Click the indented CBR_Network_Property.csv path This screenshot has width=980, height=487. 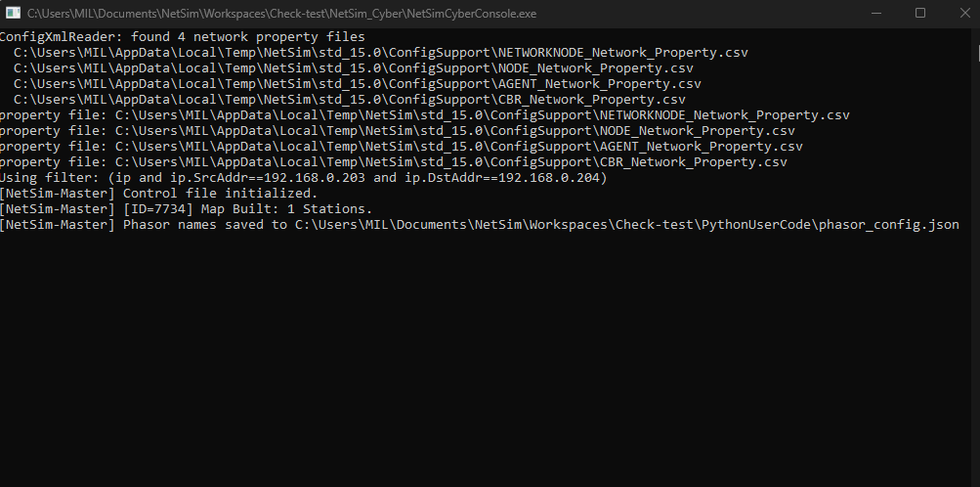pos(350,99)
